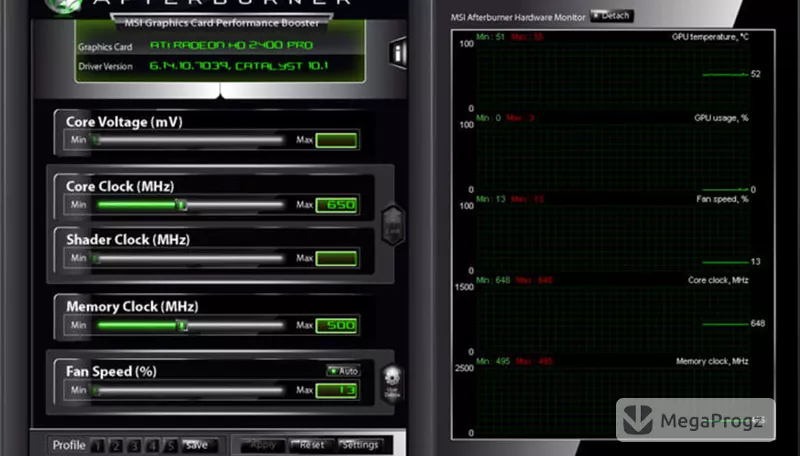Save the current profile
This screenshot has width=800, height=456.
click(x=199, y=445)
